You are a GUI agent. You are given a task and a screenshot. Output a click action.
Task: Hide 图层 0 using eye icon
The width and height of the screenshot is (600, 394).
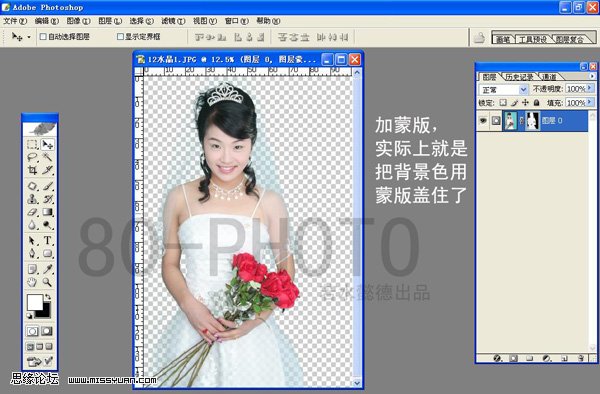coord(483,120)
